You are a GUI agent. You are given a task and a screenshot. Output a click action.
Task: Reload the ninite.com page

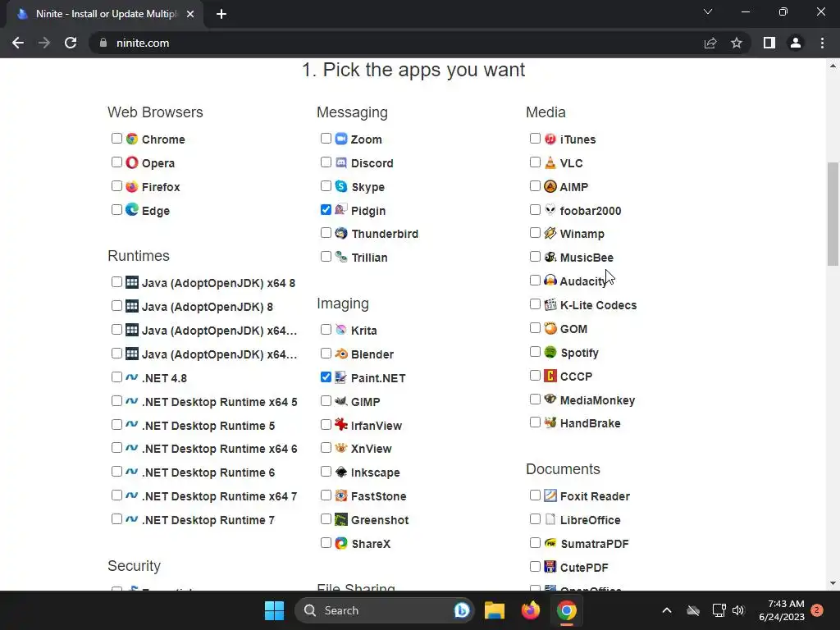click(x=71, y=43)
